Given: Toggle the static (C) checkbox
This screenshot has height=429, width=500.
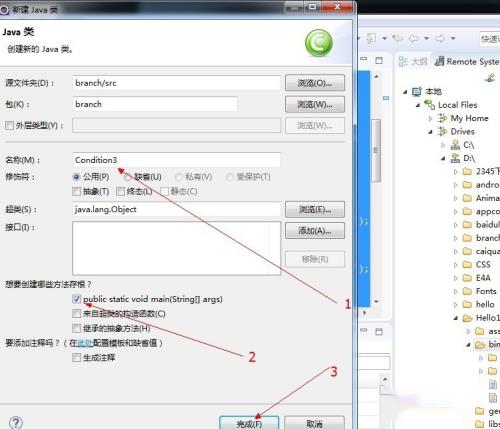Looking at the screenshot, I should point(164,191).
